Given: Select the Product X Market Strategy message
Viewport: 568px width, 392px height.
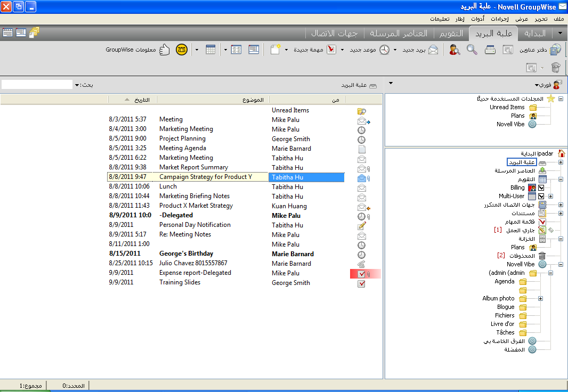Looking at the screenshot, I should click(196, 206).
